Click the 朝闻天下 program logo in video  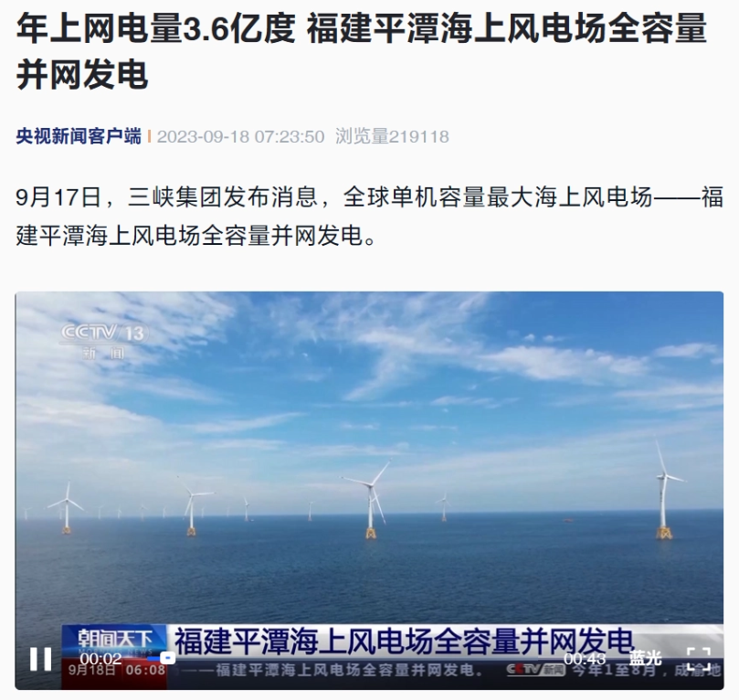(x=114, y=641)
